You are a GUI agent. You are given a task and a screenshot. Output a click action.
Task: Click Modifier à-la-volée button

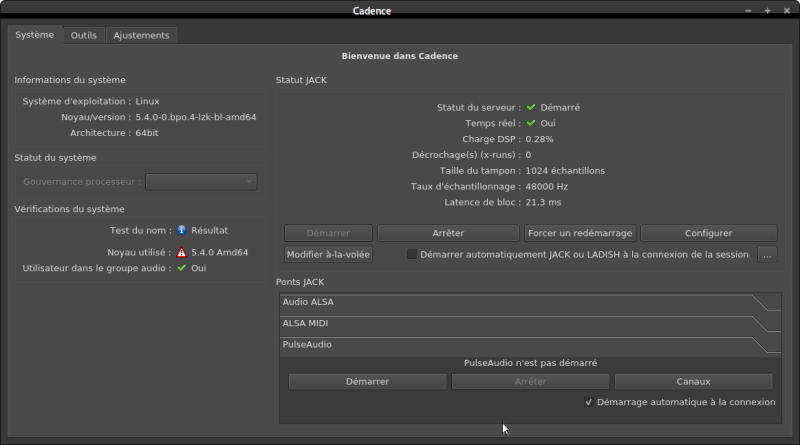[328, 254]
